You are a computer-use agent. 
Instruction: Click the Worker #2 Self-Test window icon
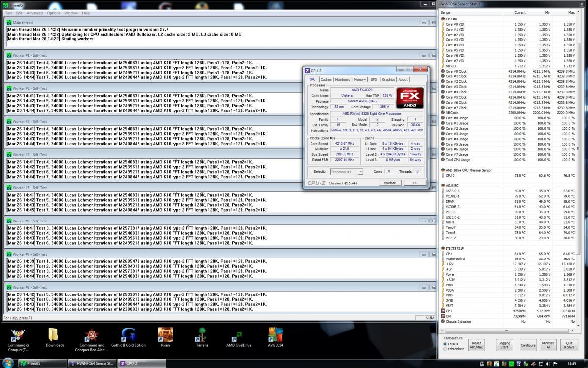coord(9,88)
